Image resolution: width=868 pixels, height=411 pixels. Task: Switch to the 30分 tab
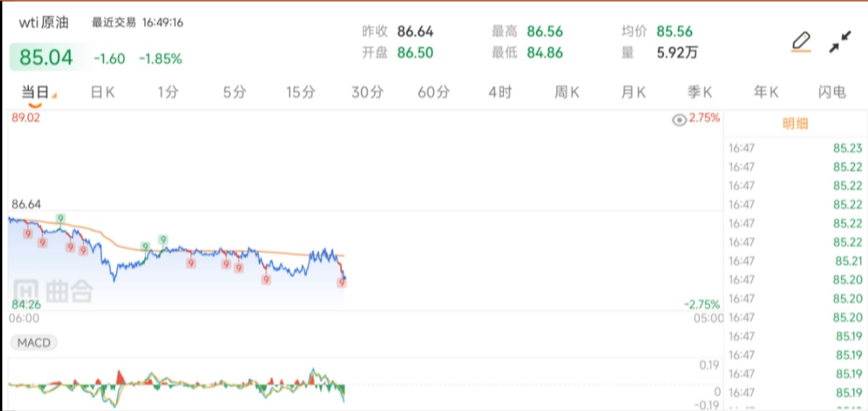point(367,92)
